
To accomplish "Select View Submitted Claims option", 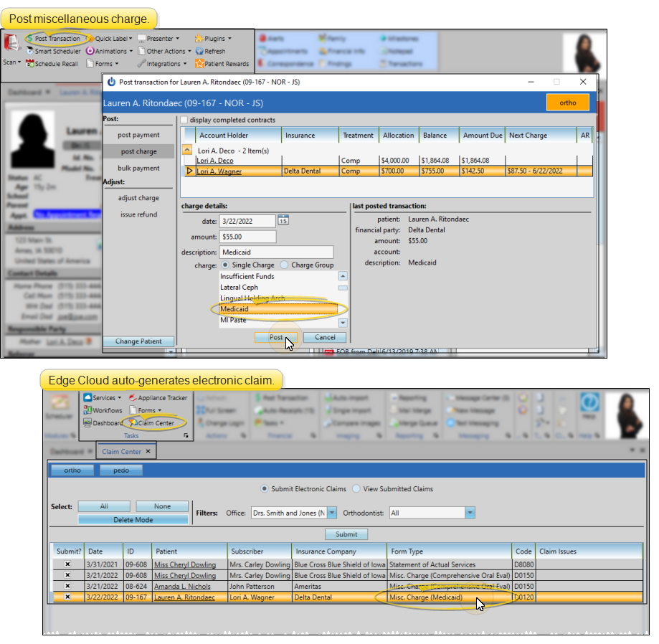I will coord(356,489).
